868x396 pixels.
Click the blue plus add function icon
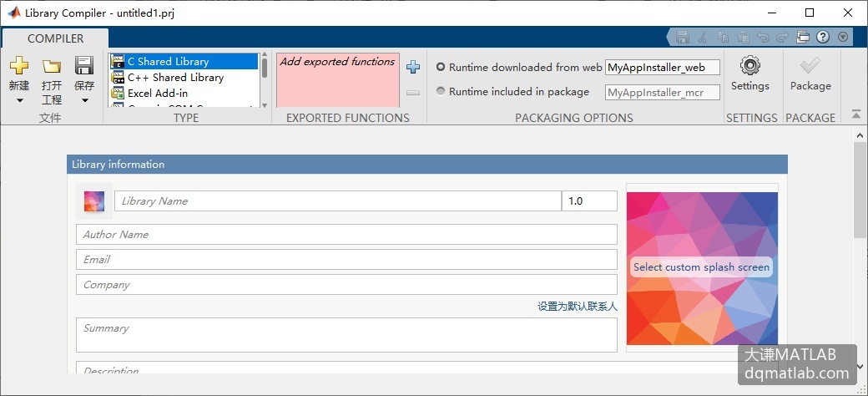point(413,67)
